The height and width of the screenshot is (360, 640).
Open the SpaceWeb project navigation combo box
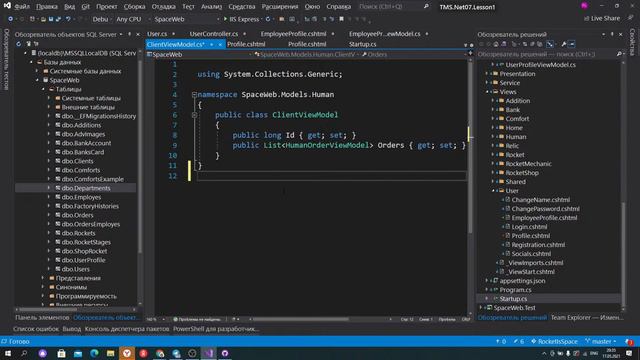click(199, 54)
